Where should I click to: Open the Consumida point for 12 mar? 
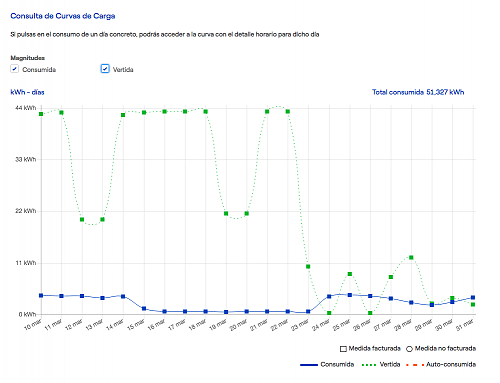tap(82, 296)
